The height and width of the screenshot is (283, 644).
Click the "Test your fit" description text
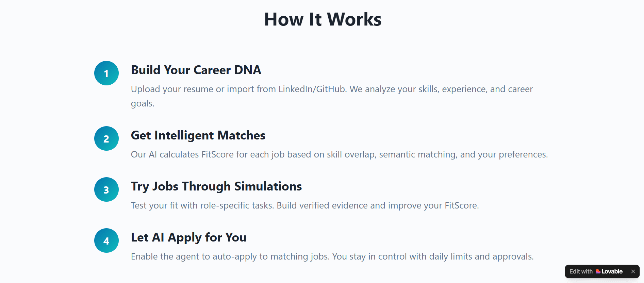(305, 205)
